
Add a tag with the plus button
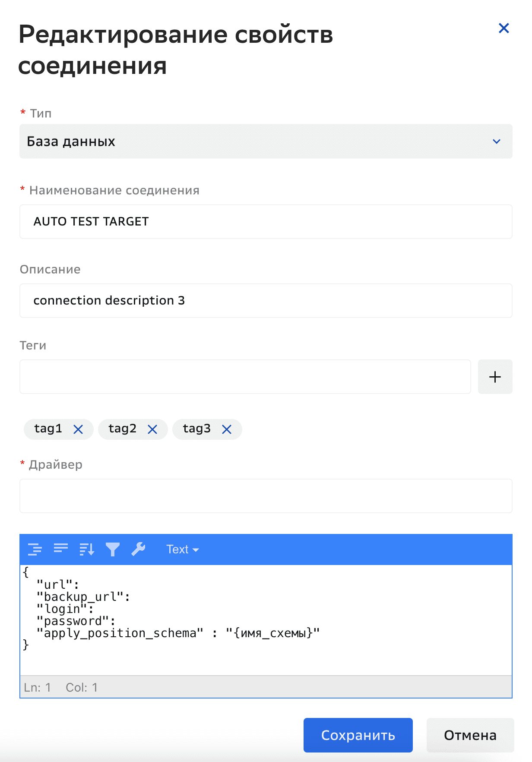495,377
